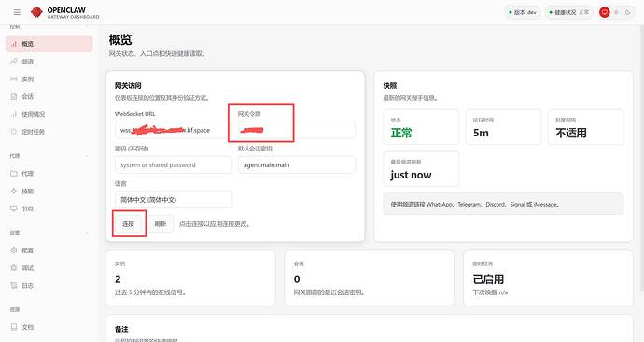Click the 连接 connect button

point(128,224)
